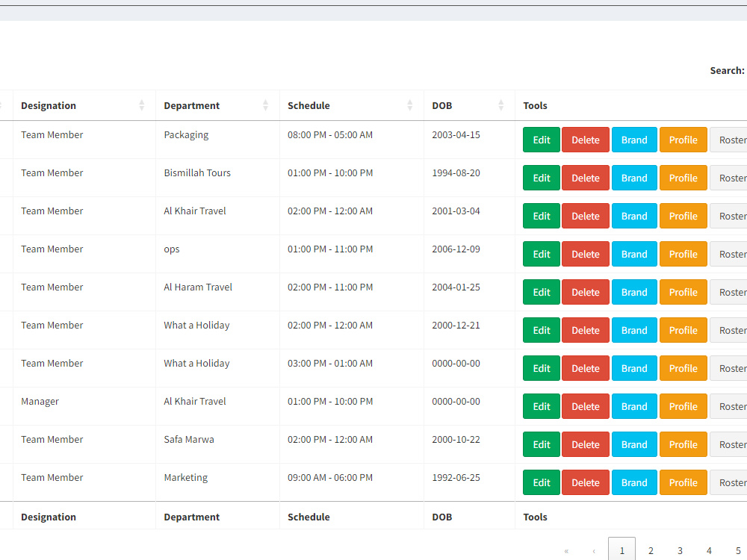Select the 'Al Haram Travel' department cell

coord(217,292)
